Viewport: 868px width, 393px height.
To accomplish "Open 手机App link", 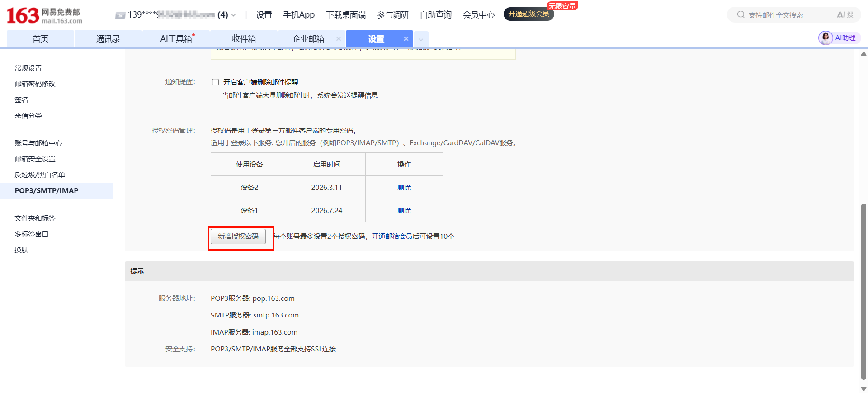I will point(299,15).
